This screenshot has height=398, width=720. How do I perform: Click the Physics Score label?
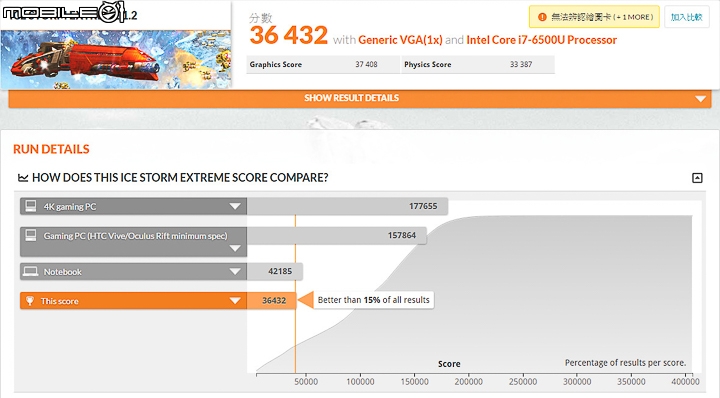point(428,65)
